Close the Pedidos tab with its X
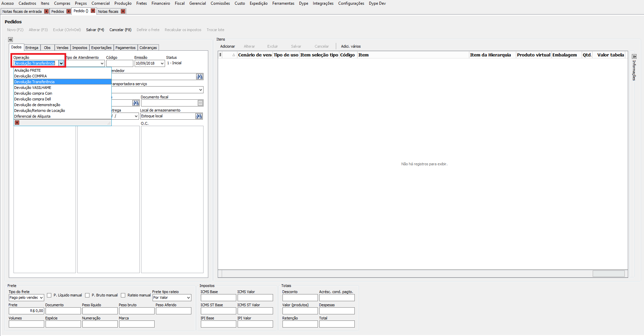Viewport: 644px width, 336px height. [x=69, y=11]
